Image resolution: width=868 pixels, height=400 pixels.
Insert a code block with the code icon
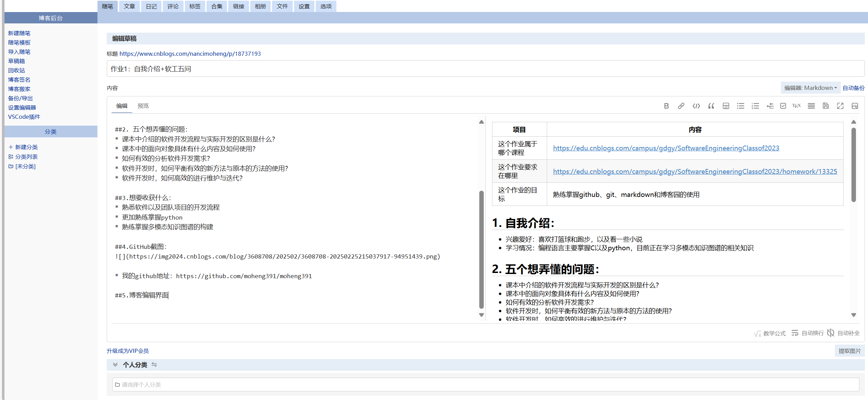point(696,106)
